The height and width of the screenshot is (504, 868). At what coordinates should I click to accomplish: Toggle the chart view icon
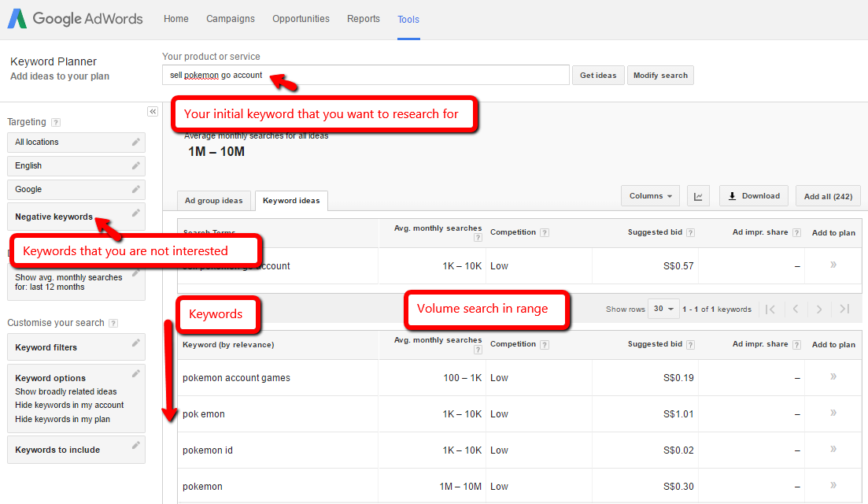coord(698,196)
